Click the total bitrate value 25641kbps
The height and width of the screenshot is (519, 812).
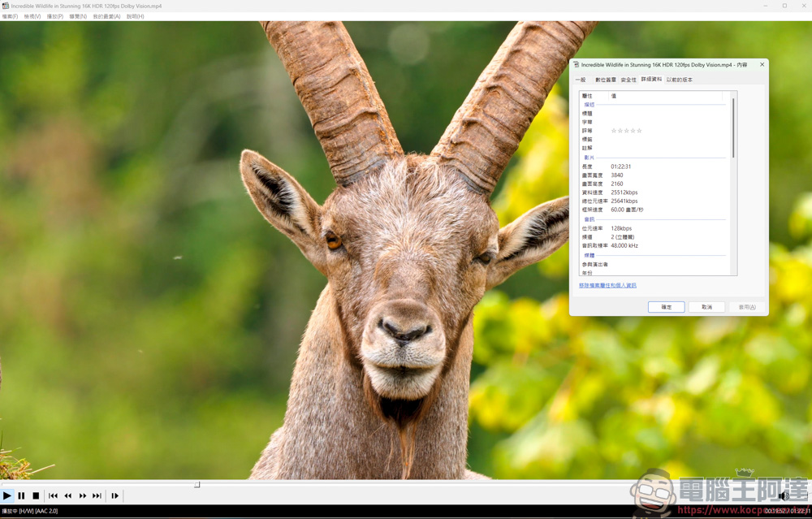coord(624,201)
